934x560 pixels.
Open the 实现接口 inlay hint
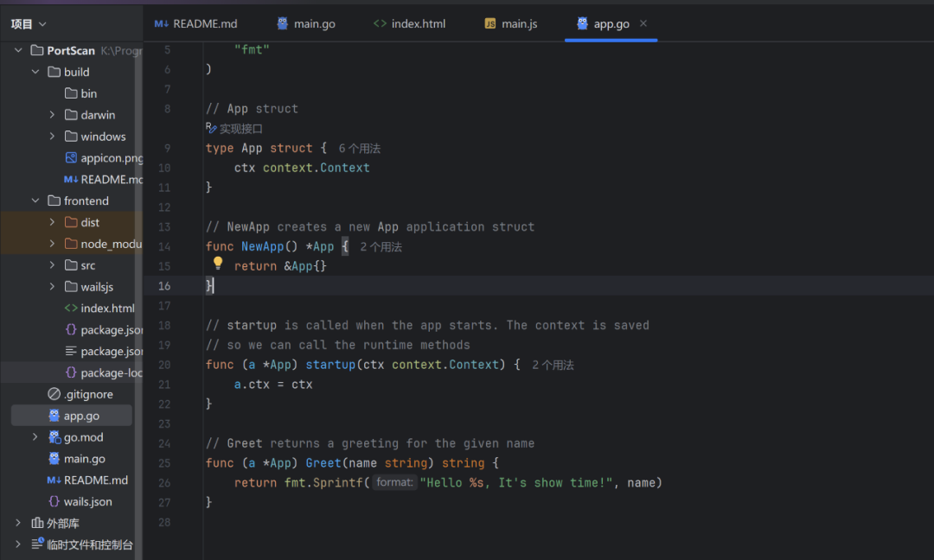tap(240, 129)
